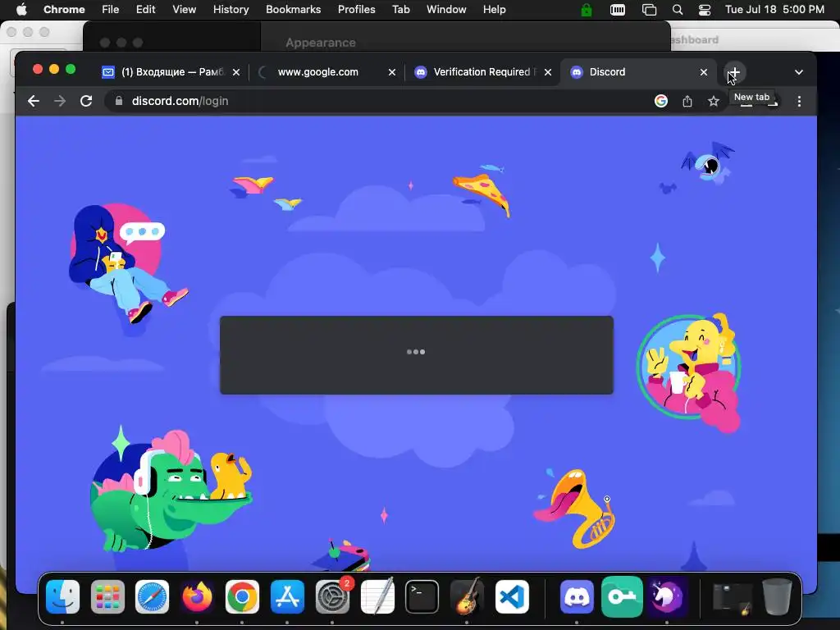Open the Help menu
Viewport: 840px width, 630px height.
pos(494,10)
